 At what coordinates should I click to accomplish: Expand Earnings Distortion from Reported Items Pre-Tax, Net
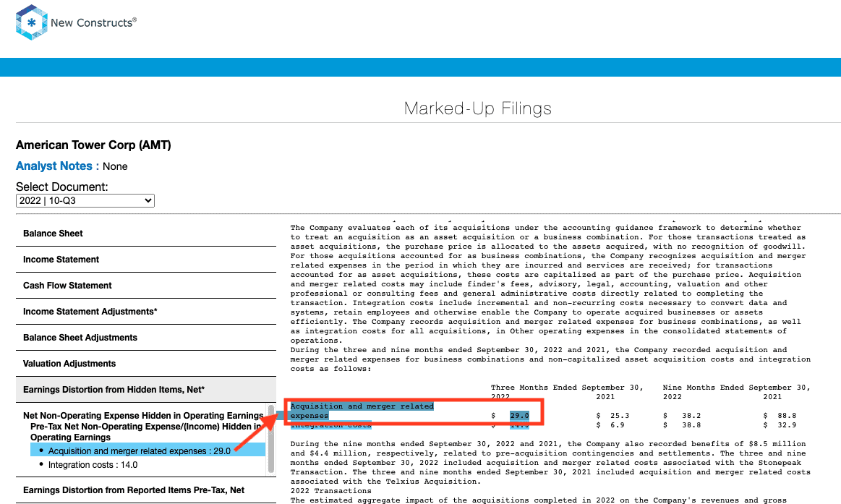(146, 490)
